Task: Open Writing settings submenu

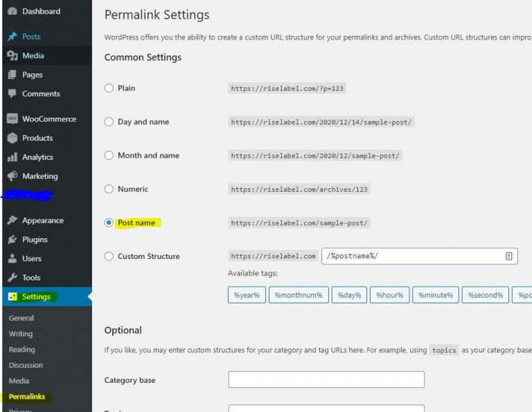Action: [21, 334]
